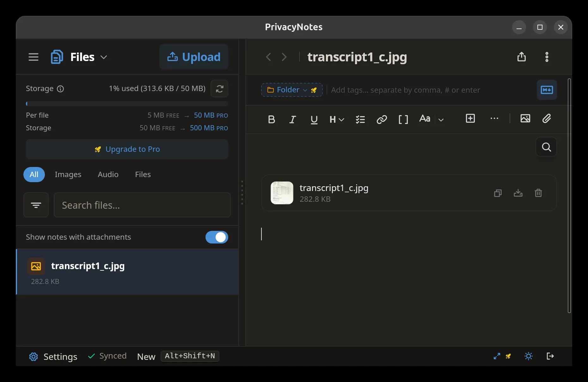Create a New note from bottom bar
The image size is (588, 382).
click(x=146, y=356)
